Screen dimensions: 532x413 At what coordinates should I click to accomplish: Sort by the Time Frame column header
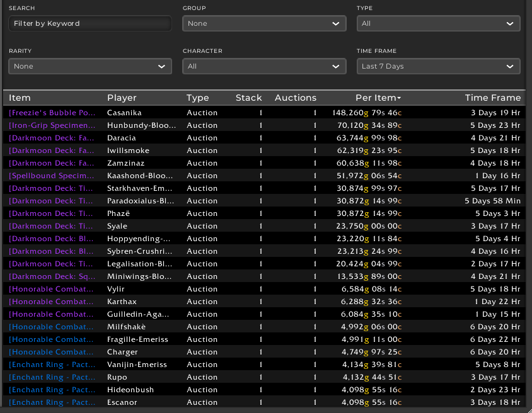click(492, 98)
